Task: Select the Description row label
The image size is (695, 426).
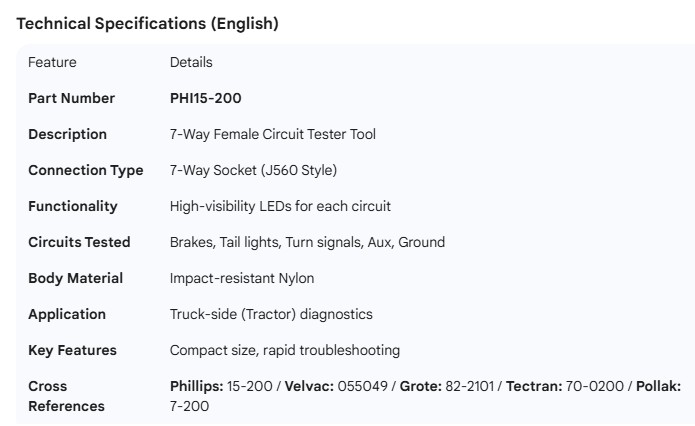Action: click(x=67, y=134)
